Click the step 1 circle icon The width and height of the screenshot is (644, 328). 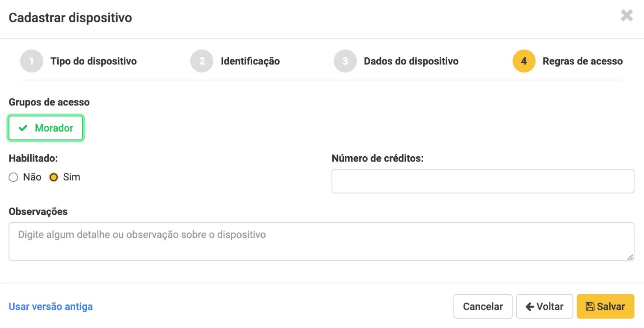coord(32,61)
